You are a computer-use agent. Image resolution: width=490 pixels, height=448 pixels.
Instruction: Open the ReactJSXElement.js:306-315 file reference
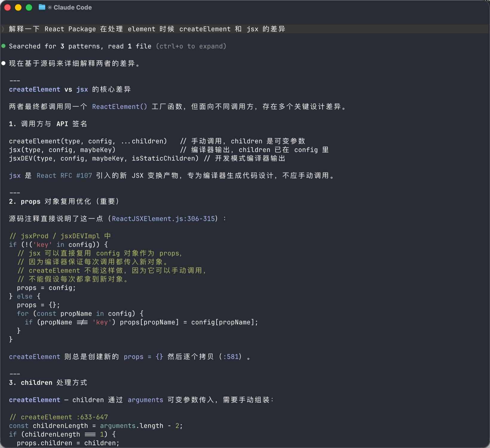tap(163, 219)
